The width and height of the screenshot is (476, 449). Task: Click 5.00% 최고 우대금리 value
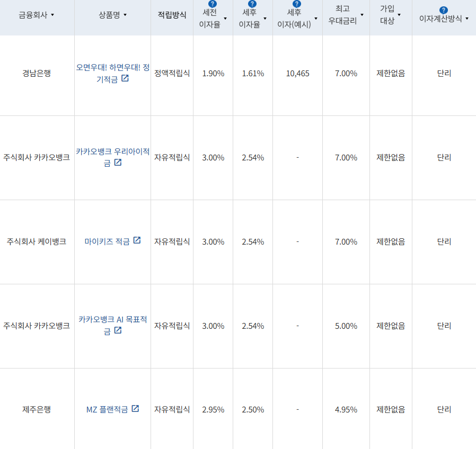pyautogui.click(x=346, y=326)
